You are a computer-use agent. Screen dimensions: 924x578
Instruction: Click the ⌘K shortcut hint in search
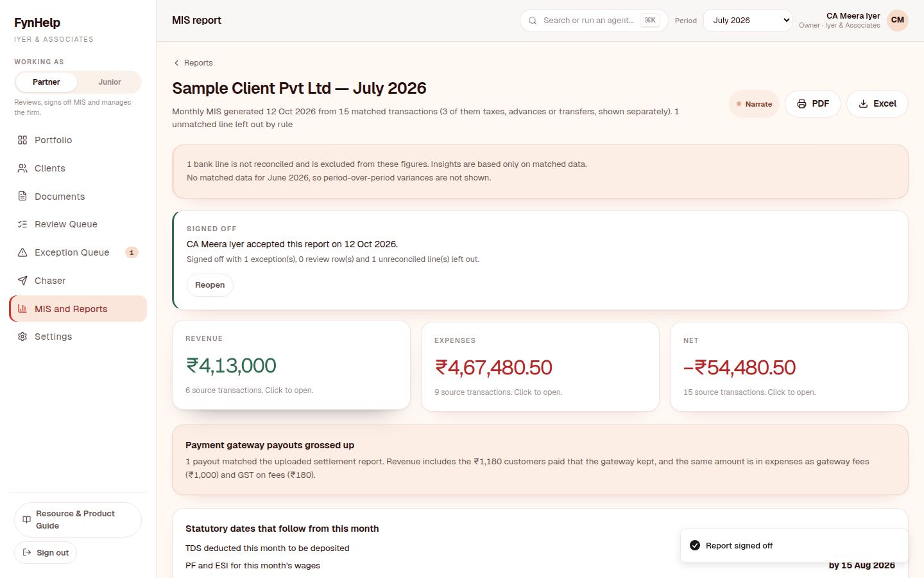pyautogui.click(x=650, y=21)
